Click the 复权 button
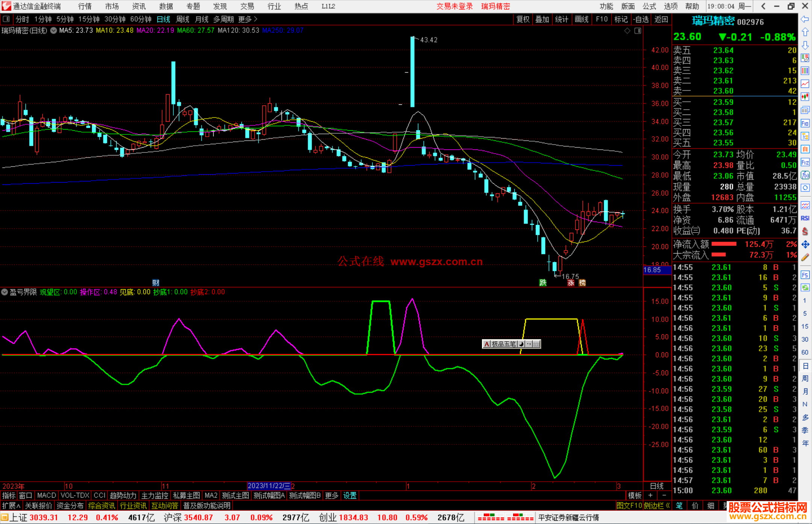 pyautogui.click(x=523, y=19)
